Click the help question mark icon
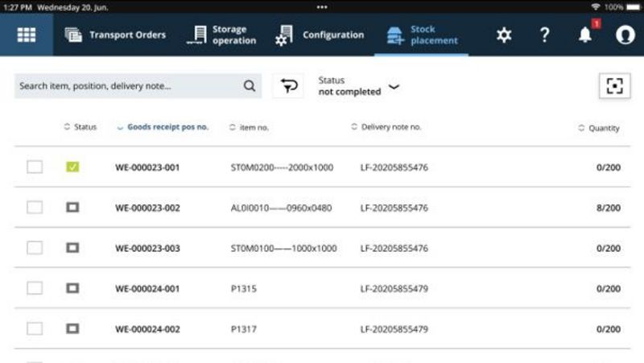 coord(545,35)
